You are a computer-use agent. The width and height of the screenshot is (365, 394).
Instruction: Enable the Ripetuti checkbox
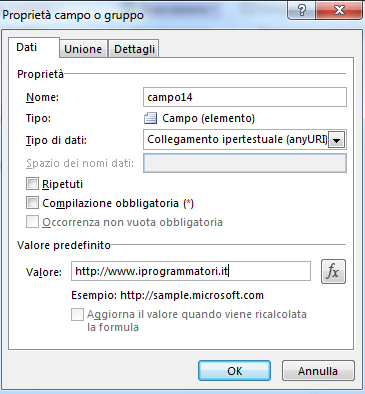click(x=32, y=184)
